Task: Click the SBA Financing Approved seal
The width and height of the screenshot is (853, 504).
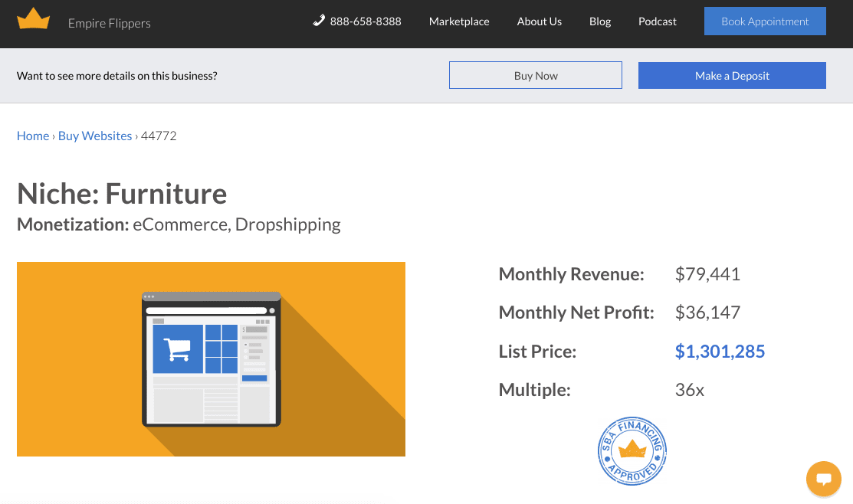Action: (632, 451)
